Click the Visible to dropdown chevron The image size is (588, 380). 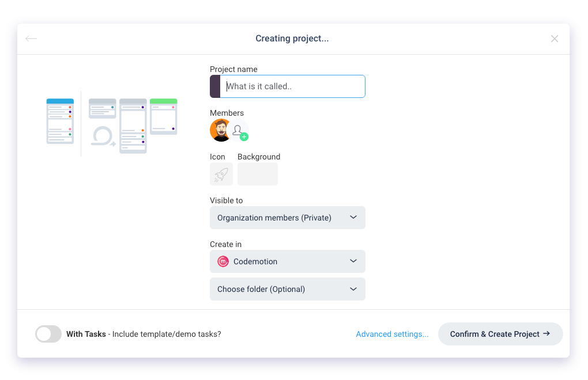(353, 218)
